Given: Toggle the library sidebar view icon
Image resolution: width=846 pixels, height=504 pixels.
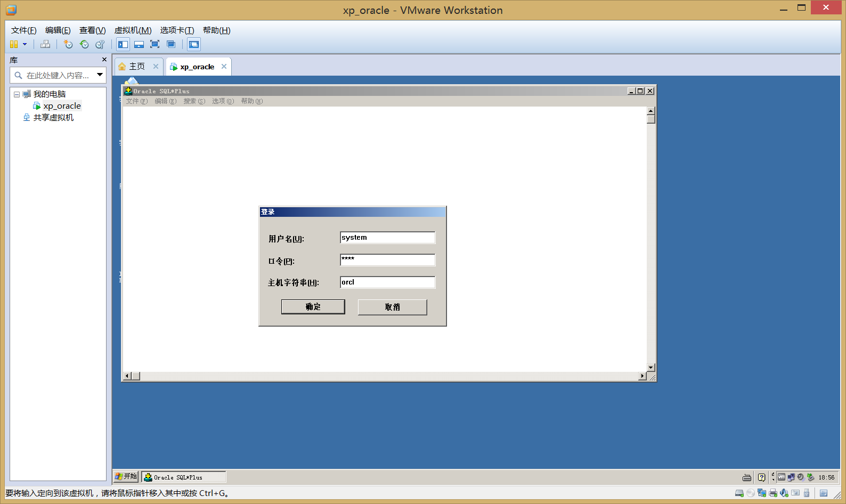Looking at the screenshot, I should [x=123, y=44].
